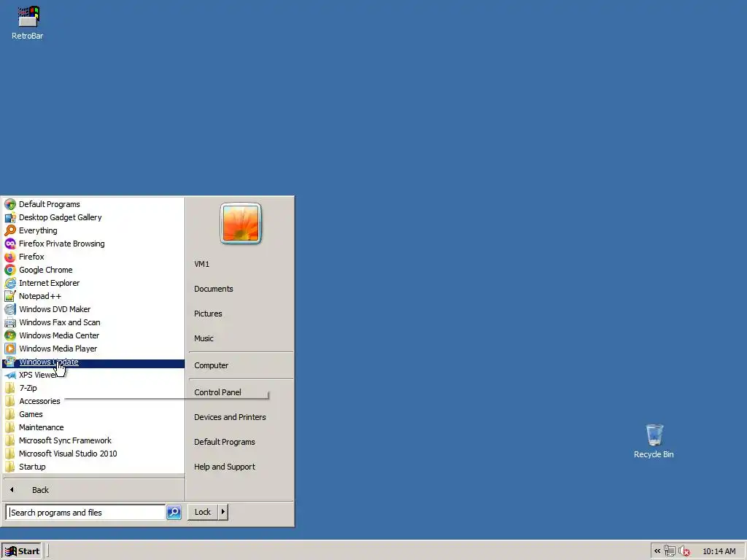Click the Windows Media Player icon
This screenshot has height=560, width=747.
[10, 349]
